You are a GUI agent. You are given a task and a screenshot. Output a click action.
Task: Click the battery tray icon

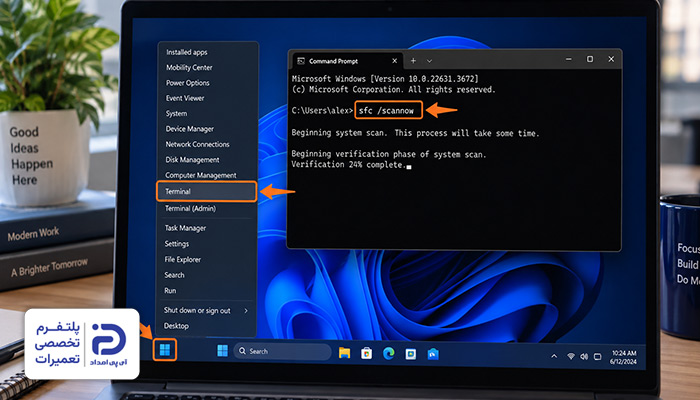598,357
